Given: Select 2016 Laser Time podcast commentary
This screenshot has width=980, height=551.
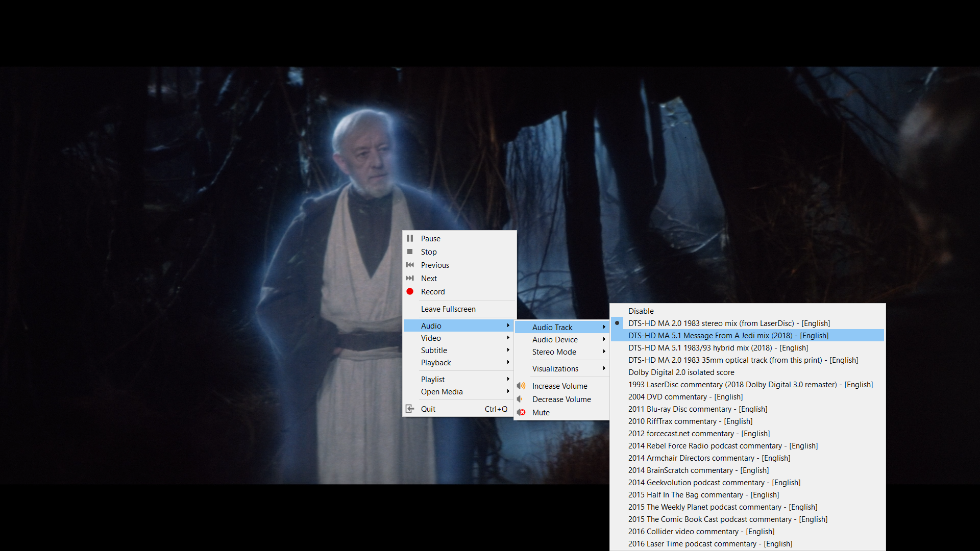Looking at the screenshot, I should pos(747,543).
